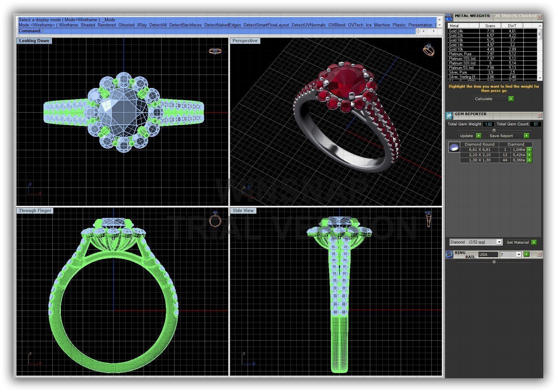This screenshot has height=392, width=557.
Task: Click green arrow for 0,42tw gem row
Action: 530,155
